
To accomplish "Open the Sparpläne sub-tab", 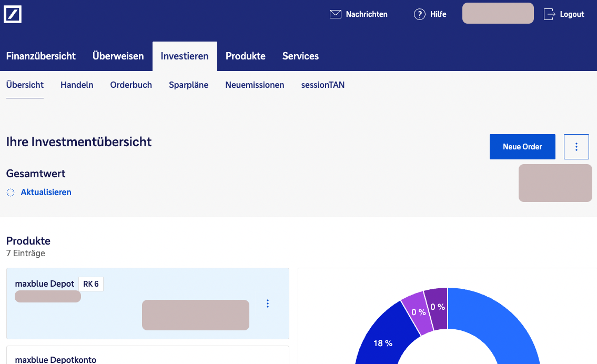I will pos(188,85).
